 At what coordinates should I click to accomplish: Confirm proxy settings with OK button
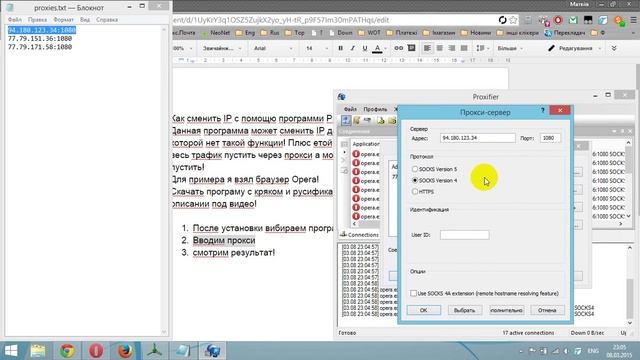click(424, 310)
